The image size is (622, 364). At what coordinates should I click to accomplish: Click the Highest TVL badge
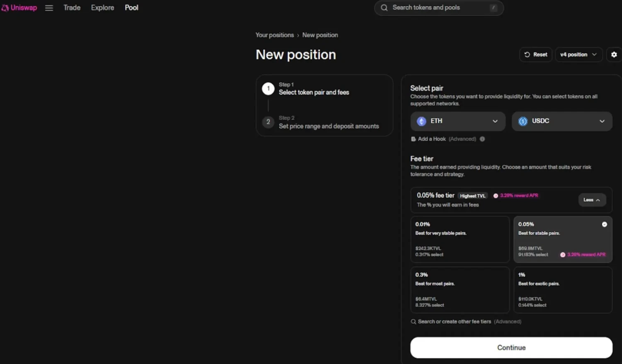(x=472, y=196)
